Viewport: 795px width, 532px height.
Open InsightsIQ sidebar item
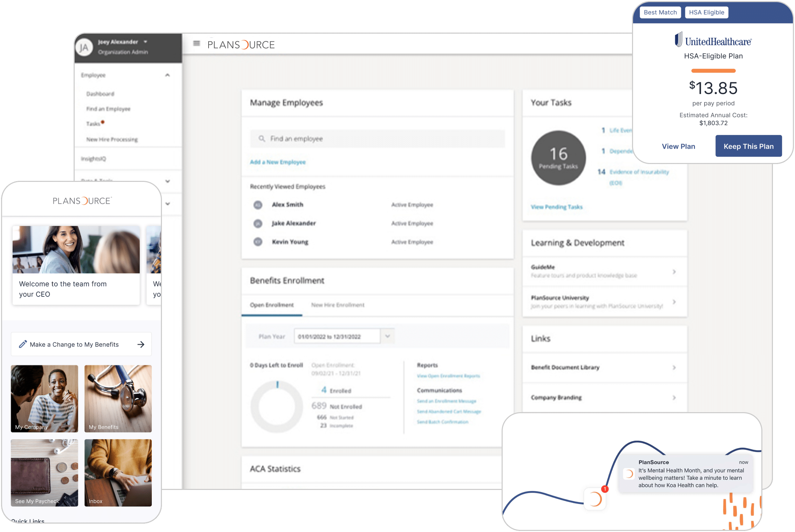(x=94, y=159)
